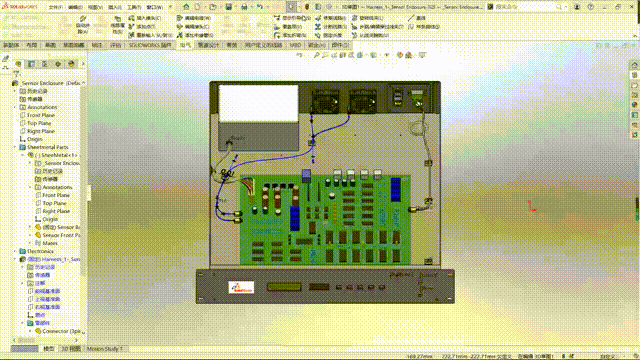
Task: Click the tree filter funnel icon
Action: [x=16, y=74]
